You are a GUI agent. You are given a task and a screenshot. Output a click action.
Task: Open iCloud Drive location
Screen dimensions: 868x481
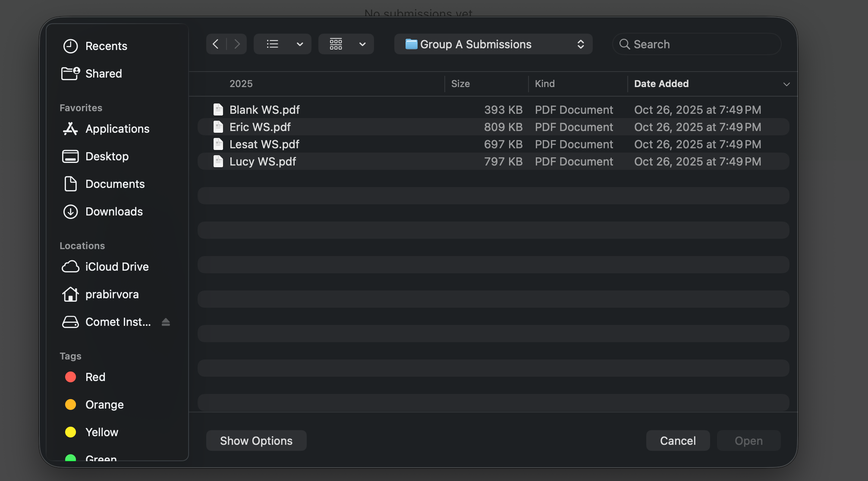(116, 266)
